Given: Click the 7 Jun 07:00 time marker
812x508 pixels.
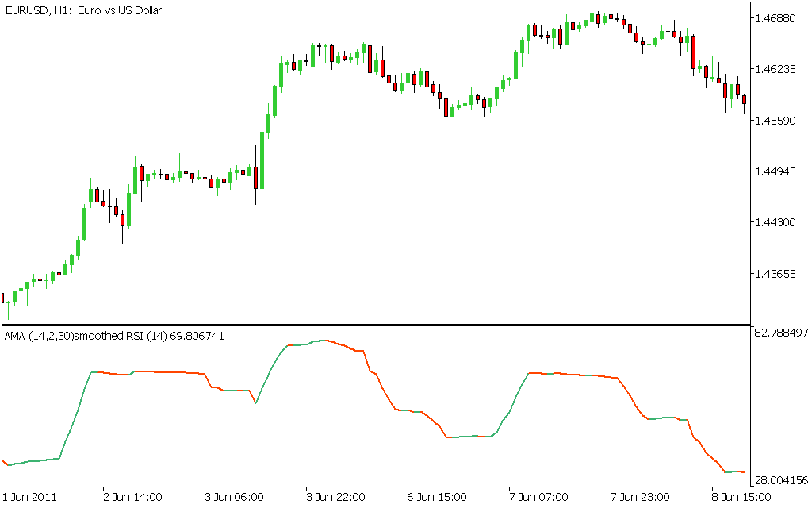Looking at the screenshot, I should (x=538, y=497).
